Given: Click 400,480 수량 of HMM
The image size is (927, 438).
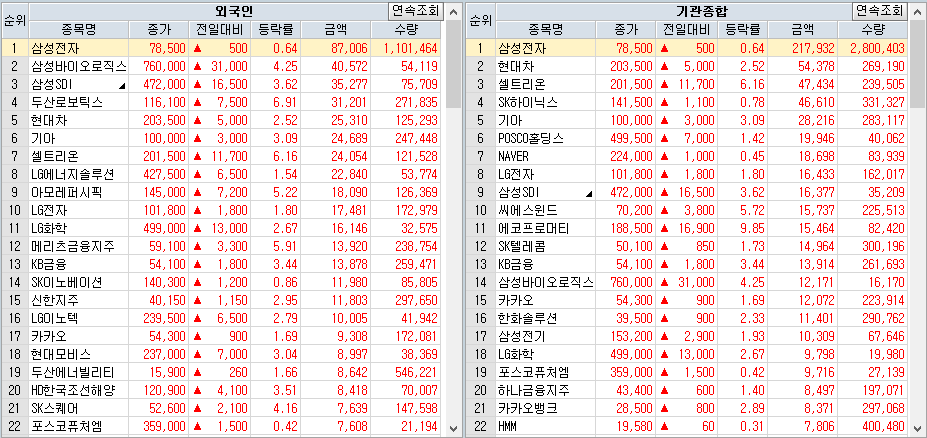Looking at the screenshot, I should coord(884,427).
